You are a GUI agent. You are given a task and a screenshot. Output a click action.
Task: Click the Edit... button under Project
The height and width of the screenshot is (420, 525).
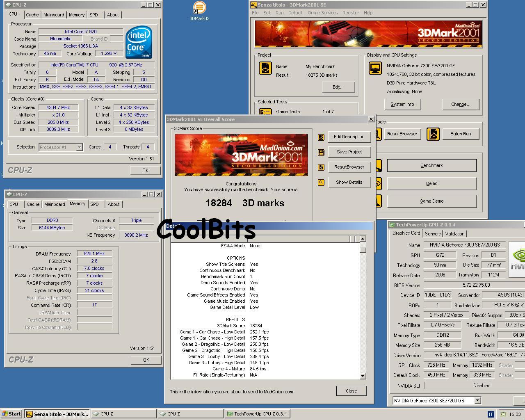(x=338, y=87)
